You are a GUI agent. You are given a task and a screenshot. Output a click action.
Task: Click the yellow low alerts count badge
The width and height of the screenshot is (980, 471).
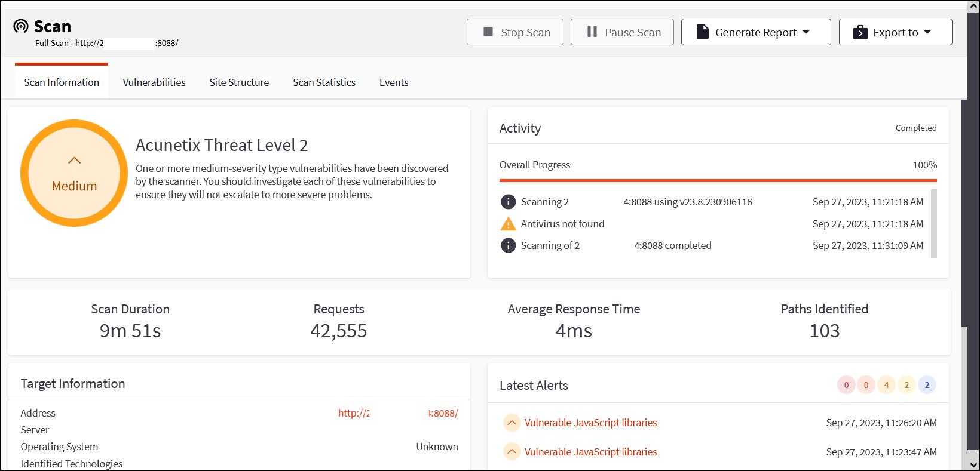tap(906, 385)
